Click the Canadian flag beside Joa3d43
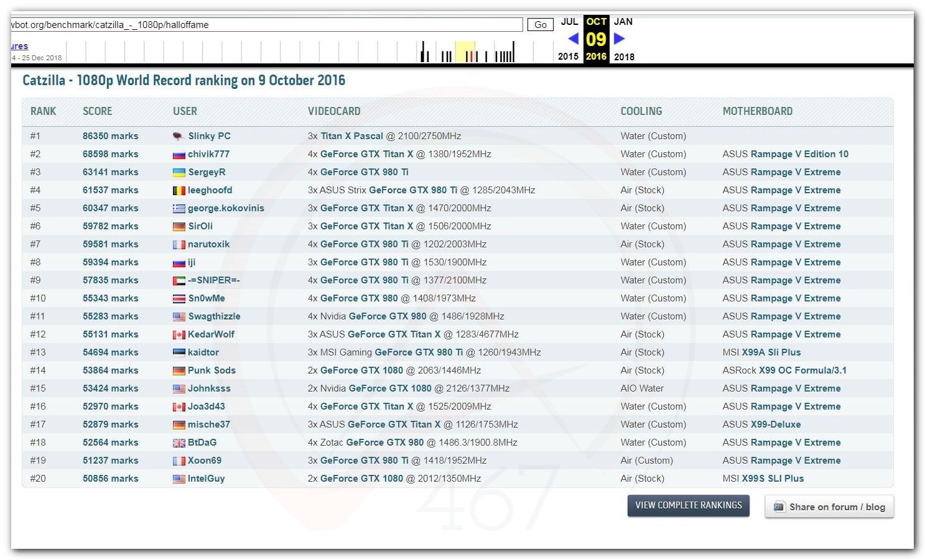Viewport: 925px width, 560px height. (x=179, y=406)
